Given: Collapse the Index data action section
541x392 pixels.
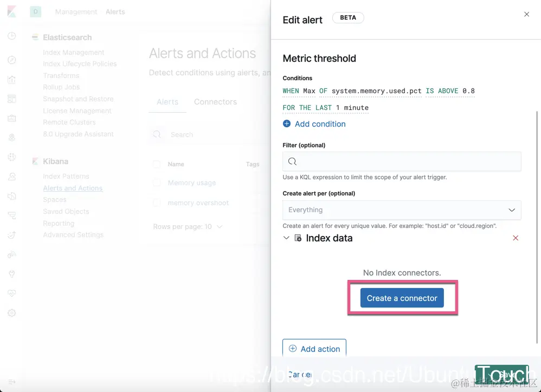Looking at the screenshot, I should click(x=286, y=238).
